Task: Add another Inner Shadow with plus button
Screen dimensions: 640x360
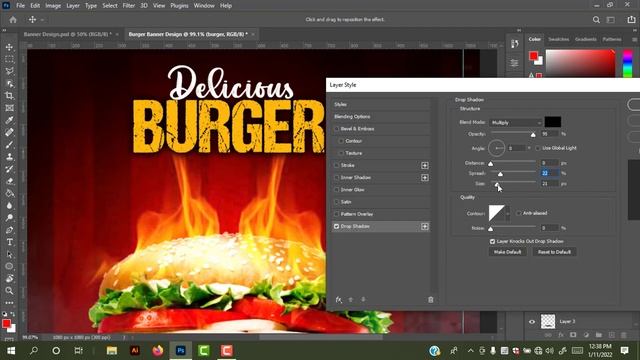Action: coord(425,178)
